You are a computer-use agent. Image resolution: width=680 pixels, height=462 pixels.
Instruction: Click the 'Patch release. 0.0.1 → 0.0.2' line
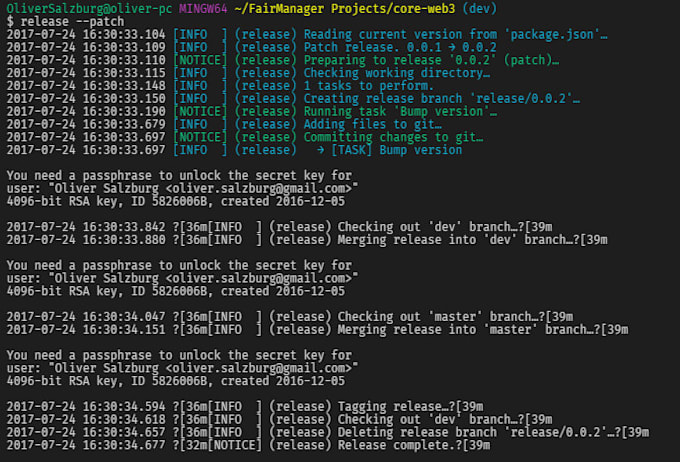pos(252,47)
